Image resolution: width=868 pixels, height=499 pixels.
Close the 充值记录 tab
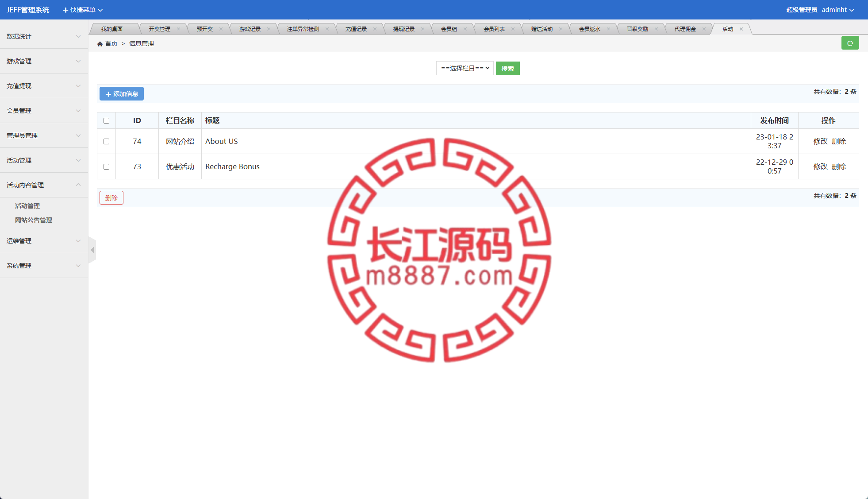point(375,29)
